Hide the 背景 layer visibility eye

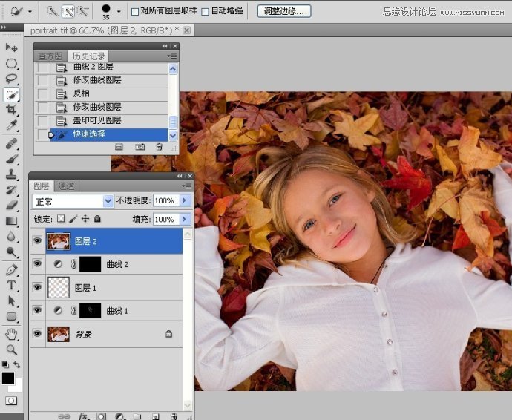click(x=37, y=335)
